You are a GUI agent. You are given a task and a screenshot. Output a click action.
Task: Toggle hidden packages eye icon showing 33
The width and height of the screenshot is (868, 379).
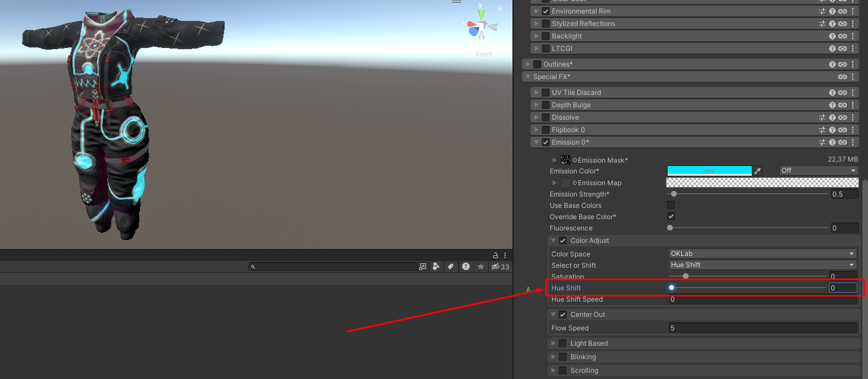[x=500, y=267]
